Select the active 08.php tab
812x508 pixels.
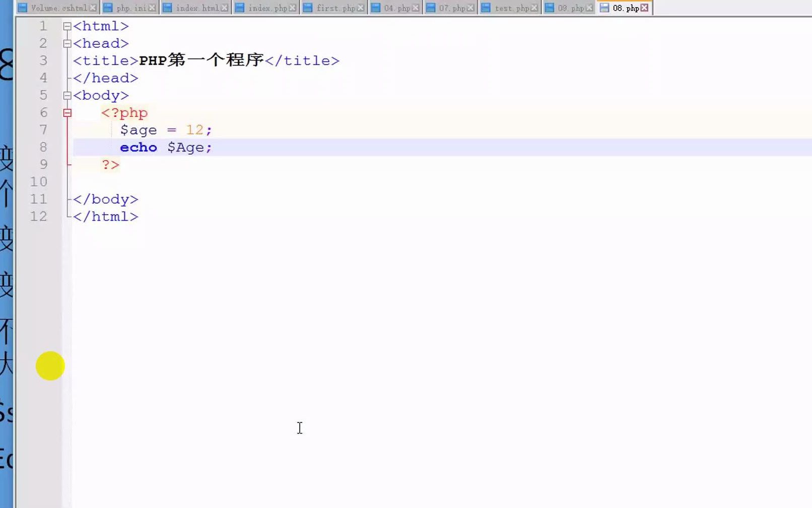625,8
